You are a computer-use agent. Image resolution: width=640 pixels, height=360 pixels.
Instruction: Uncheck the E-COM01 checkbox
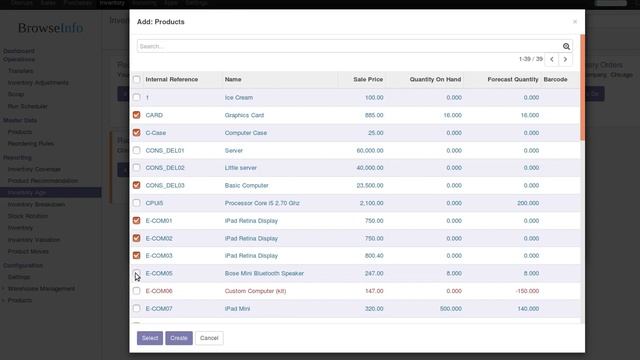coord(137,220)
